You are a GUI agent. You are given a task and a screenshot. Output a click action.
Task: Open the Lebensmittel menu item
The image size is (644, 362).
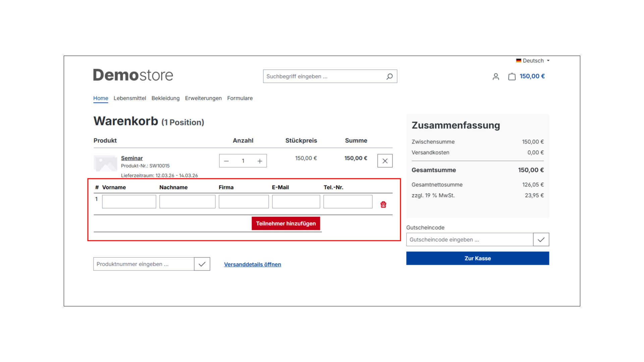130,98
